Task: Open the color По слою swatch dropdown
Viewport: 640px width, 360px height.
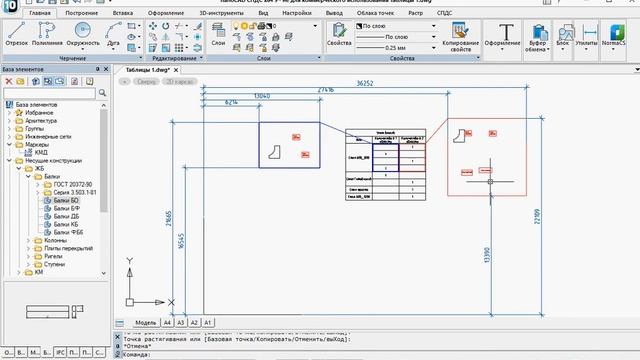Action: click(x=396, y=26)
